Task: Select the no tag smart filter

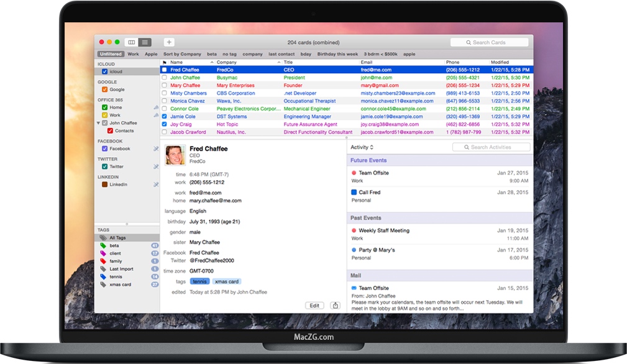Action: [x=229, y=54]
